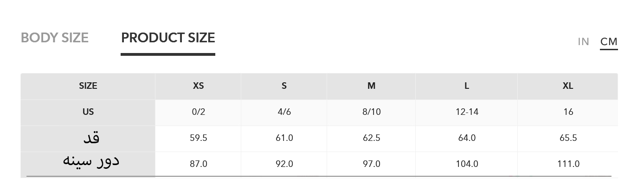The height and width of the screenshot is (186, 644).
Task: Click the US row header cell
Action: (88, 112)
